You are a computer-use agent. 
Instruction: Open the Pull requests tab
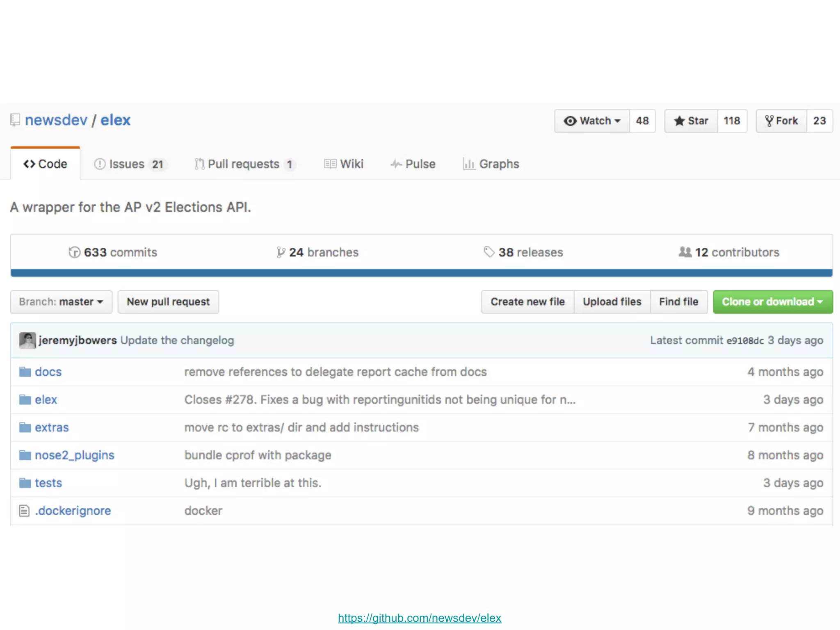coord(245,164)
